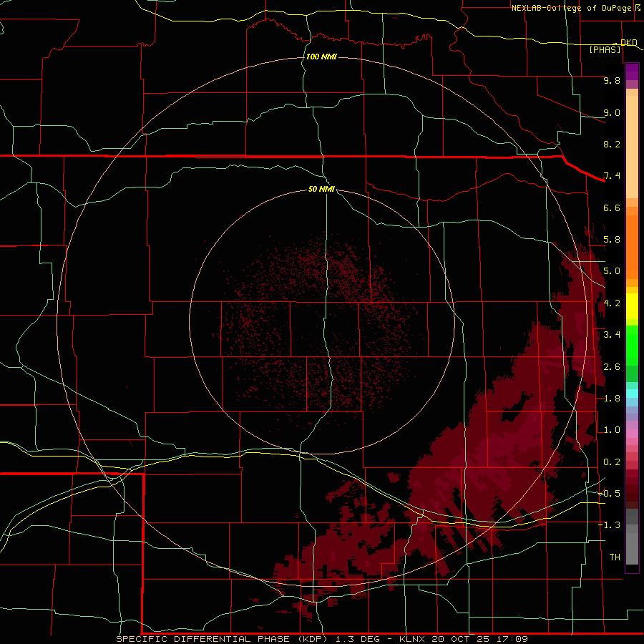Click the bright green band of the color bar
The image size is (644, 644).
[632, 345]
